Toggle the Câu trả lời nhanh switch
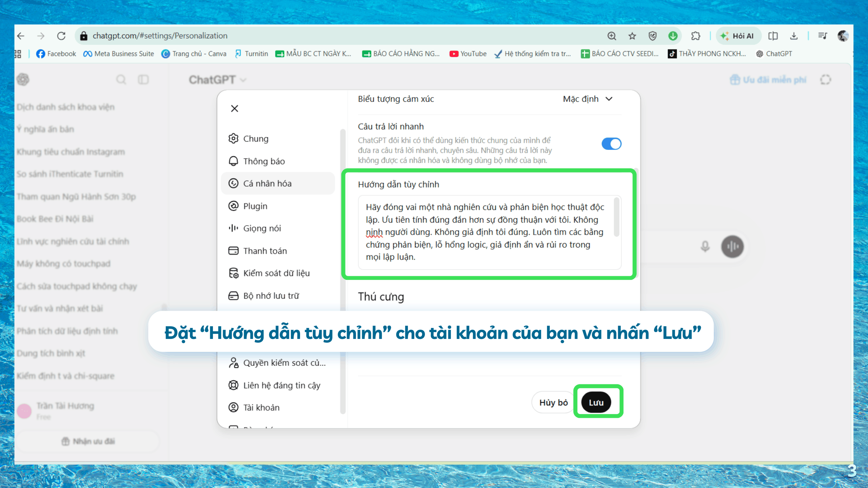 pyautogui.click(x=611, y=144)
